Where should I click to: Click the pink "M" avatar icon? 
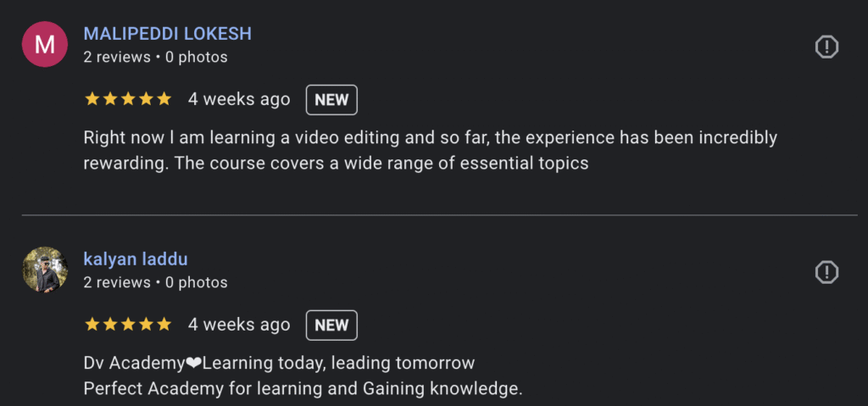44,45
